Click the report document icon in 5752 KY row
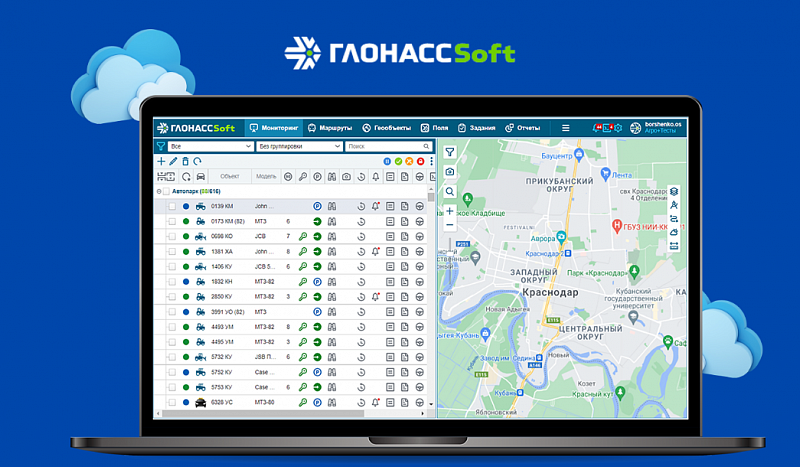Screen dimensions: 800x467 (405, 372)
